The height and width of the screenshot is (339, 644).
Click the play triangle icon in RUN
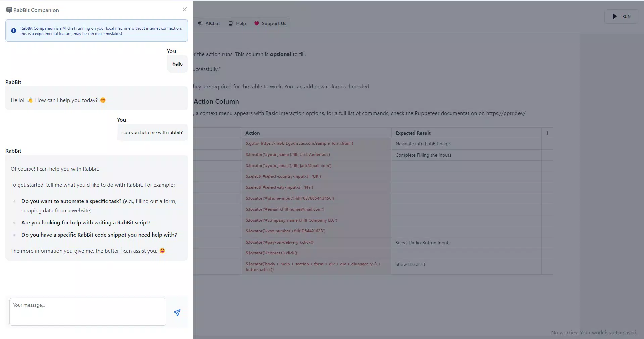pos(614,16)
